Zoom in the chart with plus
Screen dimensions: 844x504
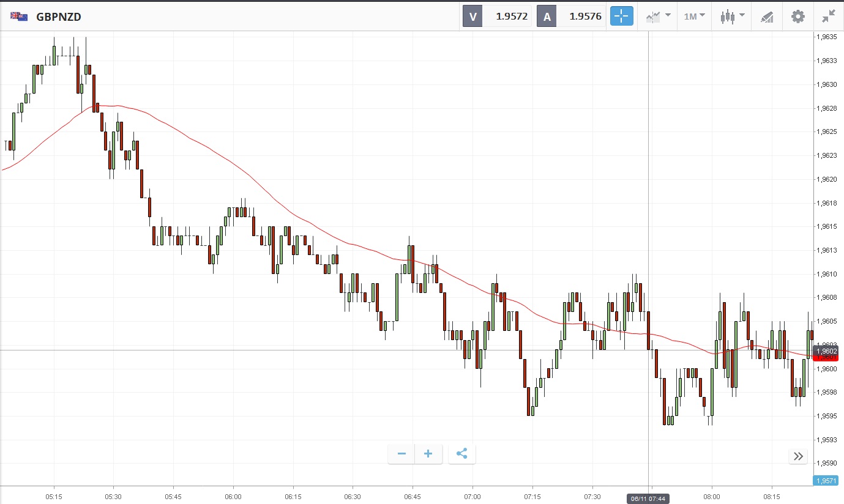tap(428, 454)
